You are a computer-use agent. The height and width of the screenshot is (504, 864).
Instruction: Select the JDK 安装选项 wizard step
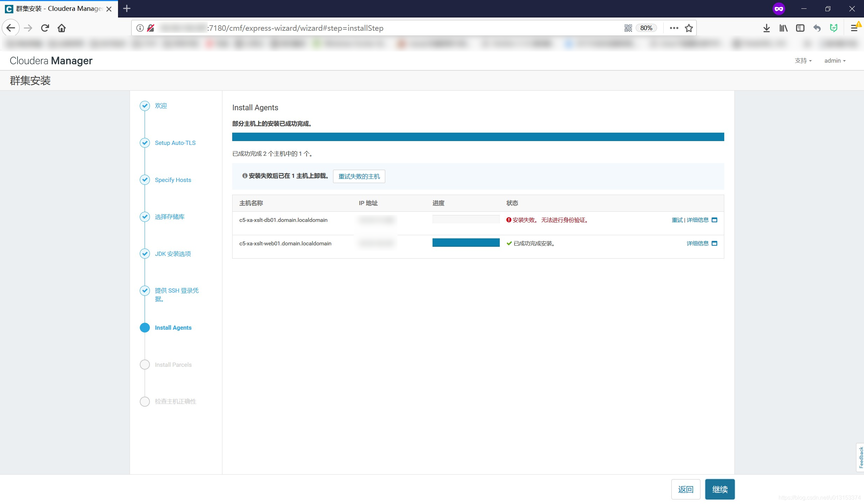click(173, 254)
